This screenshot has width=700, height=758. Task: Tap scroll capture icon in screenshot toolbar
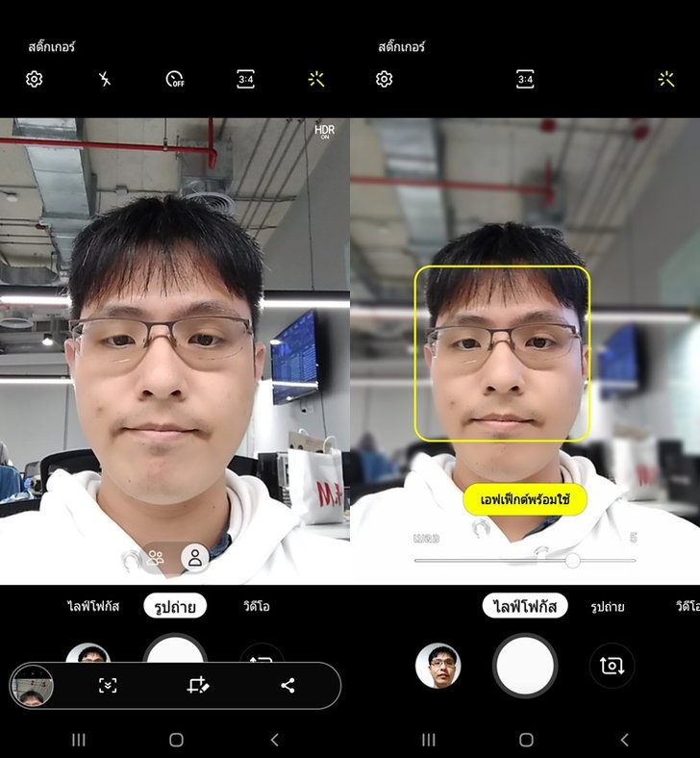108,686
